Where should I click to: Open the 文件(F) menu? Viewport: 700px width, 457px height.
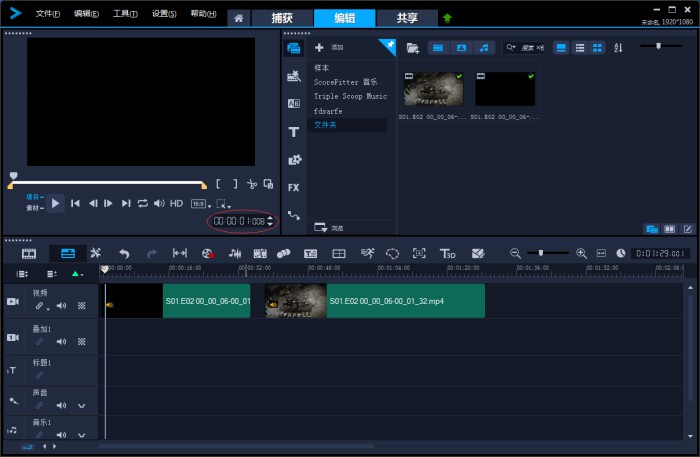pyautogui.click(x=48, y=14)
